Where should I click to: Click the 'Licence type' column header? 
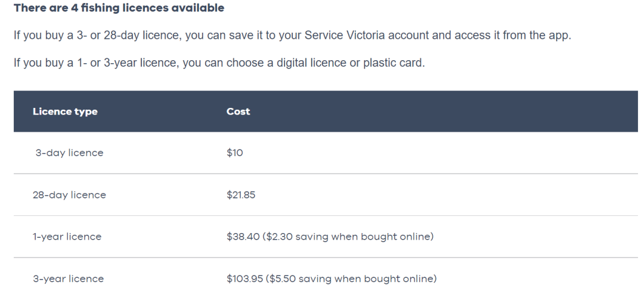(x=65, y=111)
